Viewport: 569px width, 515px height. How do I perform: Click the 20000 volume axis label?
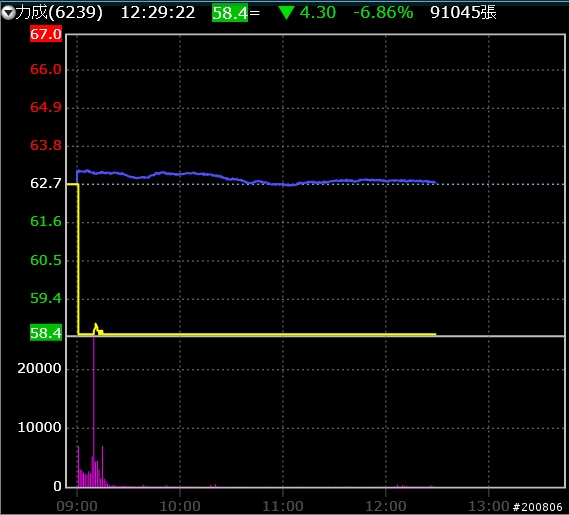click(40, 368)
